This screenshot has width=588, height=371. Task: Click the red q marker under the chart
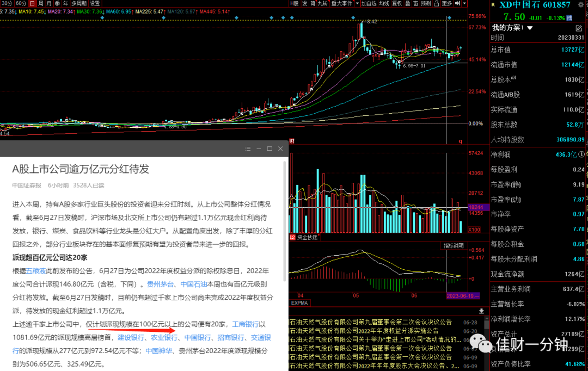point(461,141)
